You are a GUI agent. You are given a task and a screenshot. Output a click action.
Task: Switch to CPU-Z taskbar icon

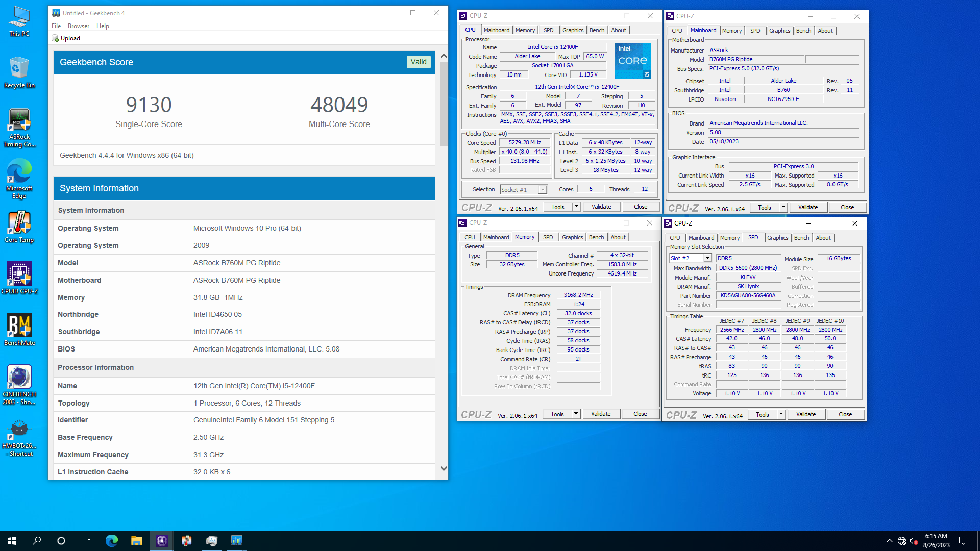click(162, 541)
